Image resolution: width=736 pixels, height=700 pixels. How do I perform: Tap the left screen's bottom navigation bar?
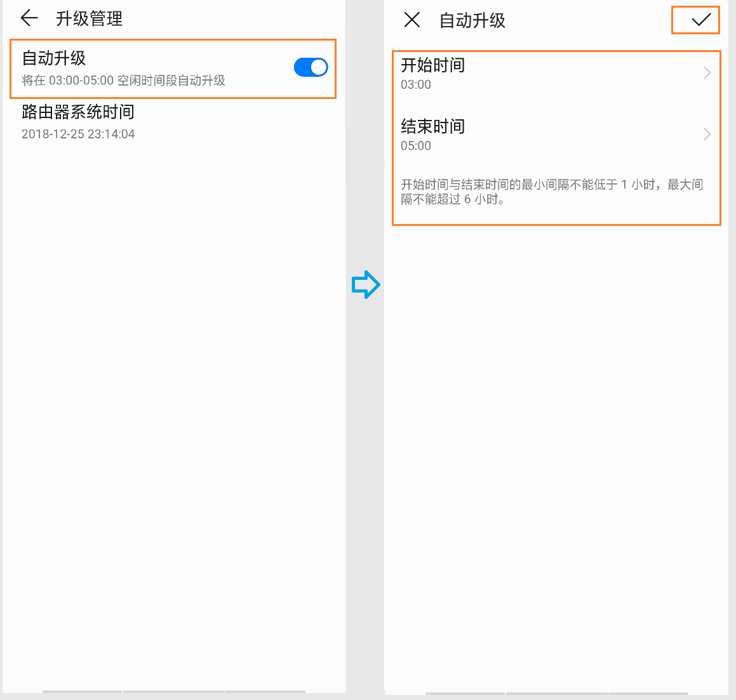click(173, 691)
